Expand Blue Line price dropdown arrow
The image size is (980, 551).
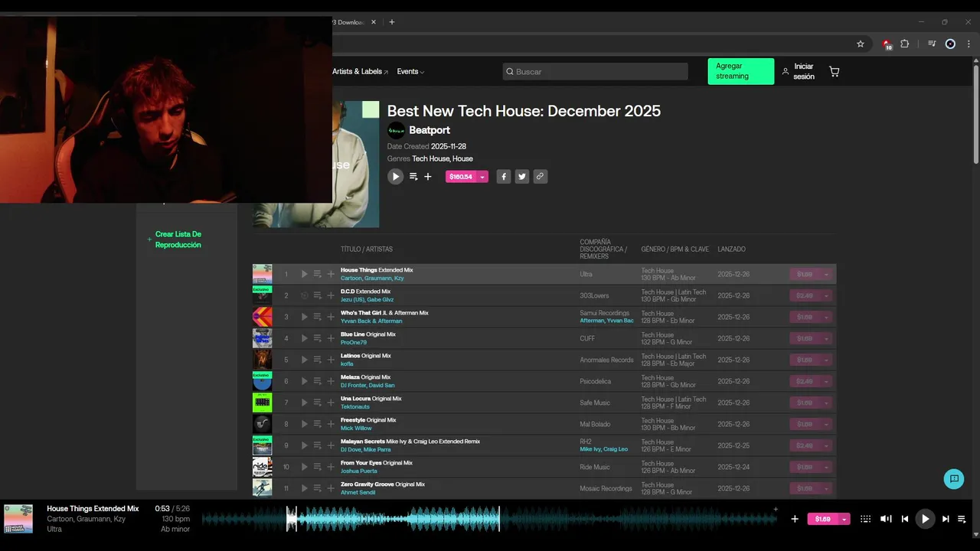pos(826,338)
